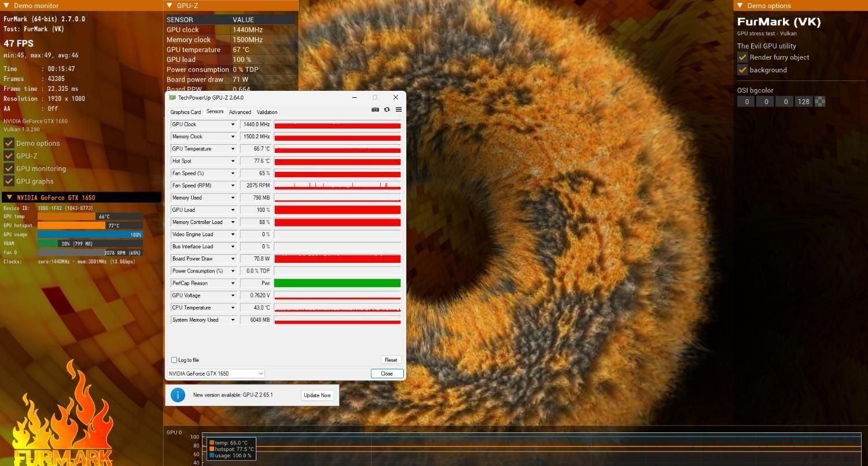Open the GPU Clock sensor dropdown
This screenshot has width=868, height=466.
pyautogui.click(x=233, y=124)
